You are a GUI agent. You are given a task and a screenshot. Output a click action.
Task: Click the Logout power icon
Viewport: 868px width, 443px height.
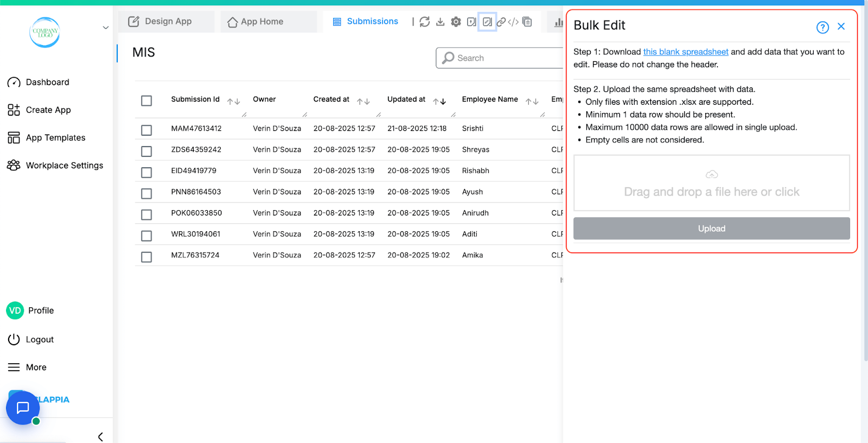[14, 339]
